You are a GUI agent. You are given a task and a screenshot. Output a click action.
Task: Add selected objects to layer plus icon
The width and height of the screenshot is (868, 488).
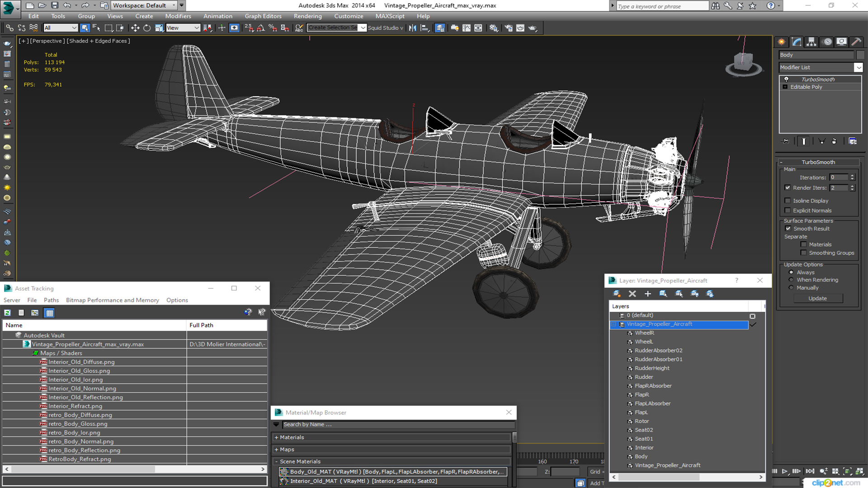[x=648, y=294]
